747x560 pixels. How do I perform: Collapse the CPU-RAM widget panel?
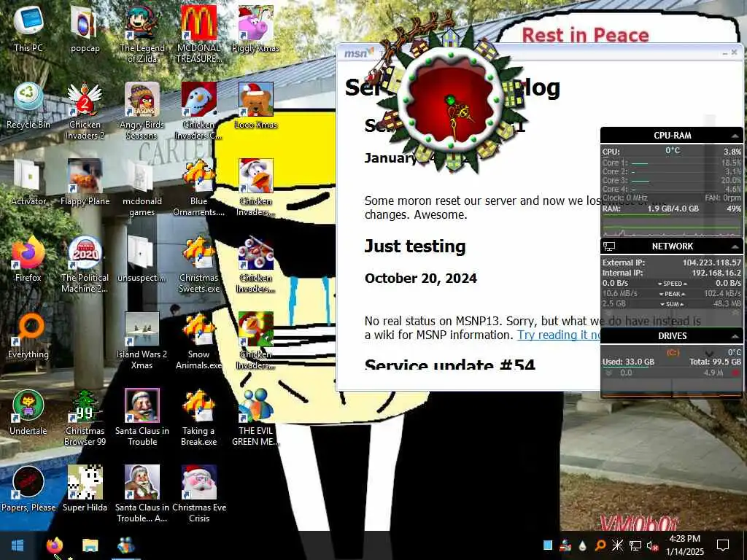[x=735, y=136]
